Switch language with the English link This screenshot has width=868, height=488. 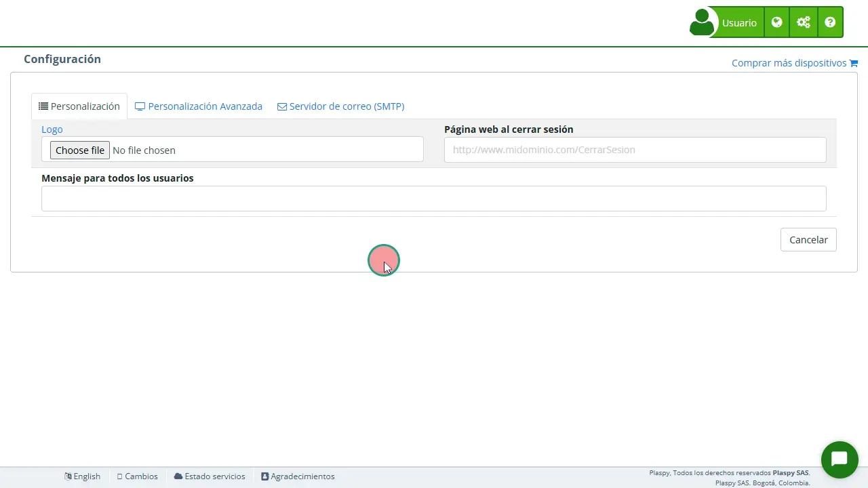87,476
